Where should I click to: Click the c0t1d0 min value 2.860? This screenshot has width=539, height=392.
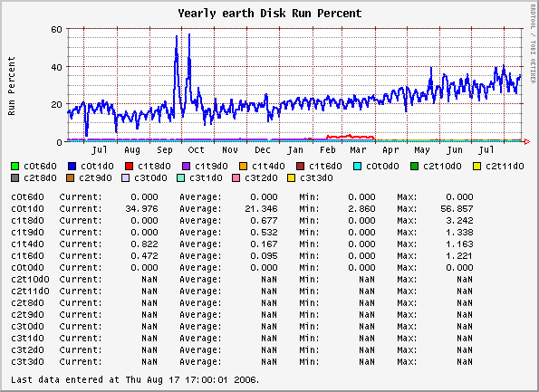361,208
